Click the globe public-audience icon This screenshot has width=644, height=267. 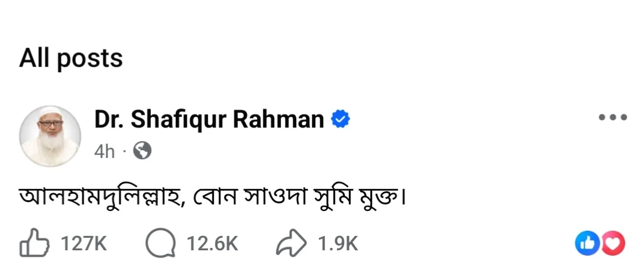coord(142,151)
